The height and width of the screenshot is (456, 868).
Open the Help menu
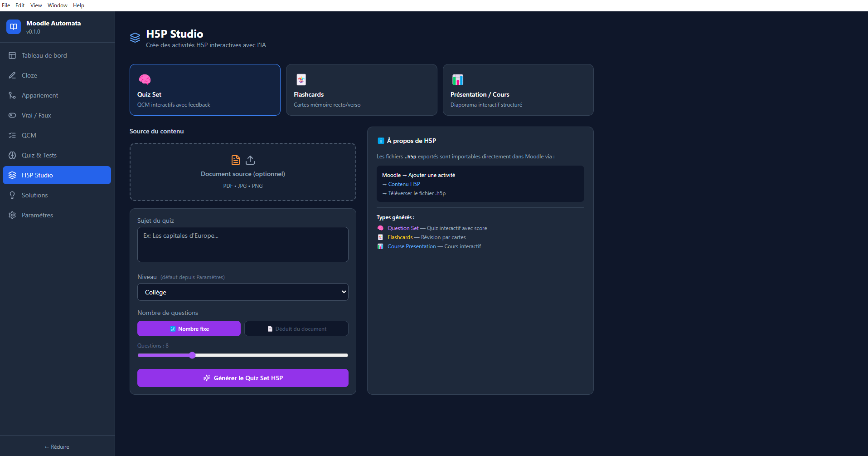pyautogui.click(x=79, y=5)
